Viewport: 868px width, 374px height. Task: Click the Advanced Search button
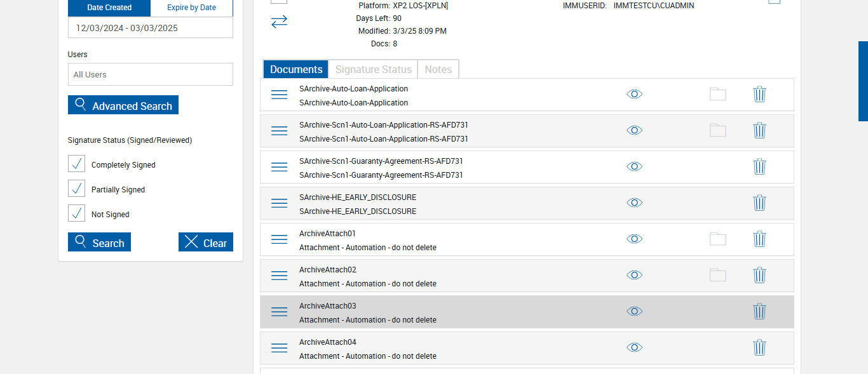coord(123,105)
